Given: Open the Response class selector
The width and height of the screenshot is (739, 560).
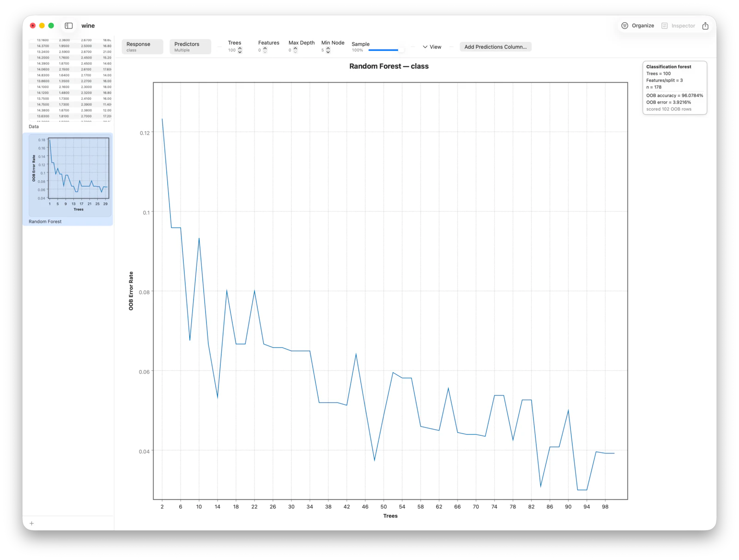Looking at the screenshot, I should pos(142,47).
